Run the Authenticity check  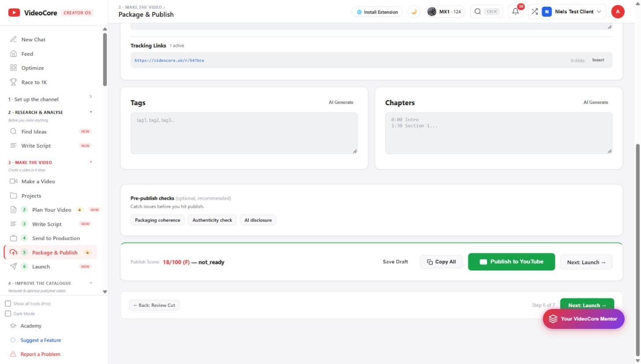tap(212, 220)
